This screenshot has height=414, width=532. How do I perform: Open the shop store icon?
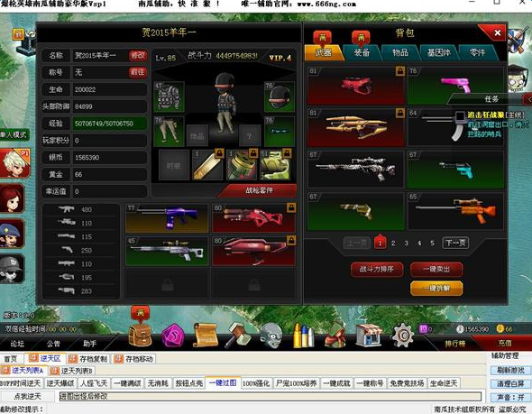(370, 336)
